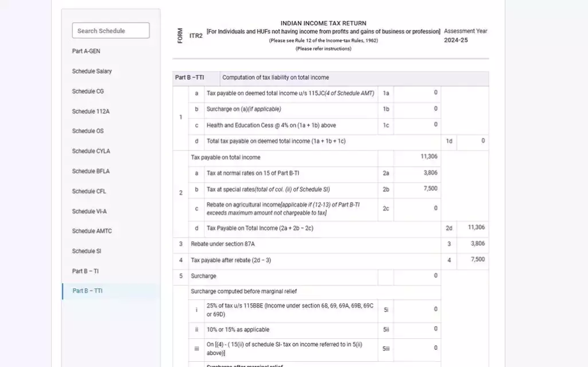Open Part A-GEN in the sidebar

click(86, 51)
